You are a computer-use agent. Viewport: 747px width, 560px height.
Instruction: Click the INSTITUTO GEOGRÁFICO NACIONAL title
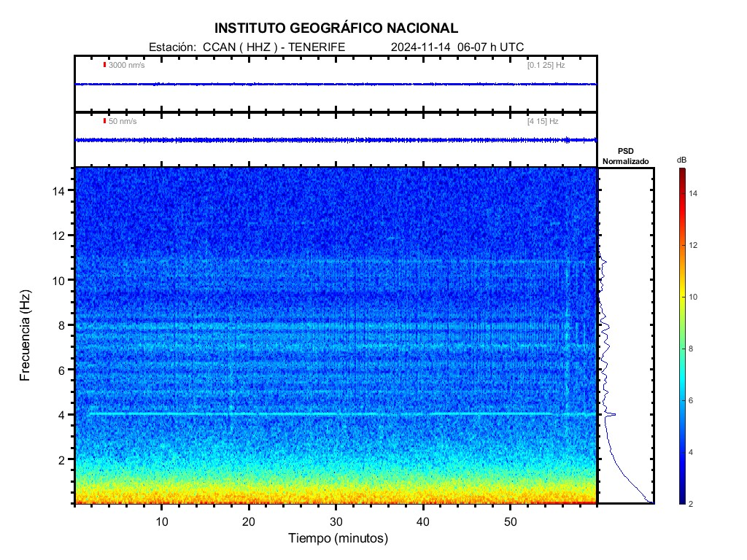coord(336,28)
